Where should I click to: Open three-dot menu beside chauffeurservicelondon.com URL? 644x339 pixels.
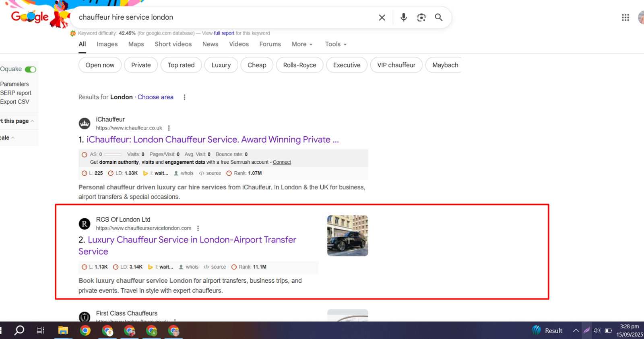198,228
